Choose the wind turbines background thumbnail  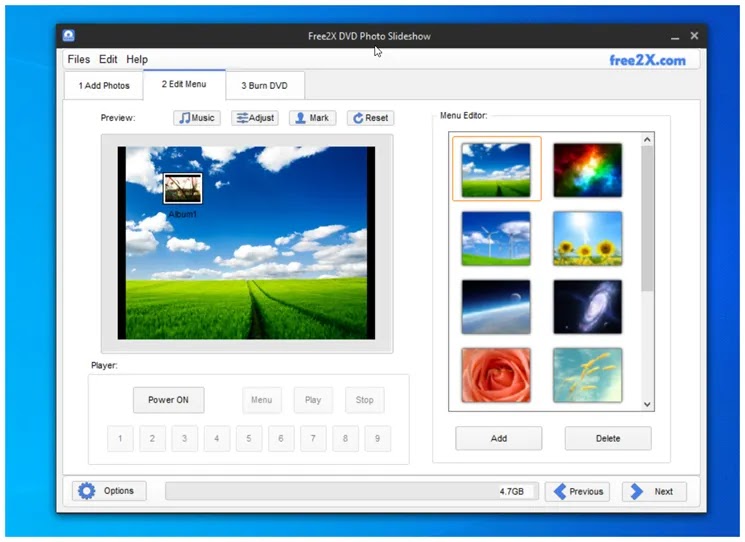[496, 238]
